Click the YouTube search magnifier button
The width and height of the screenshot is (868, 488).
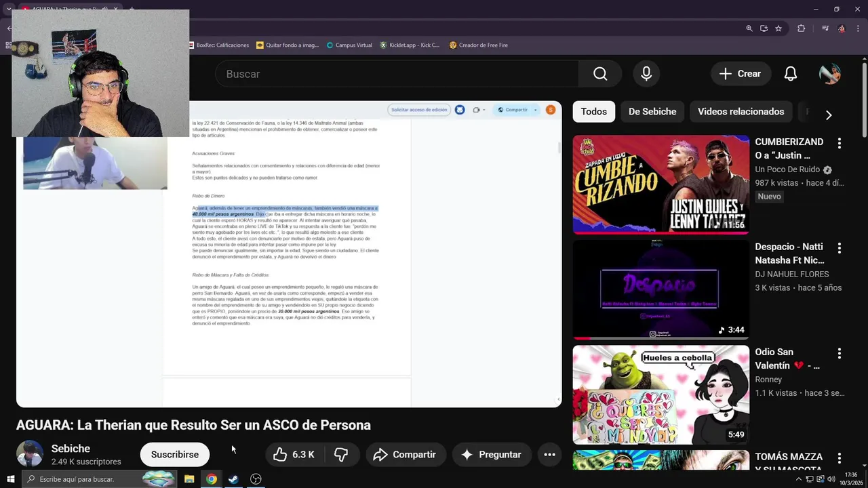(x=600, y=74)
